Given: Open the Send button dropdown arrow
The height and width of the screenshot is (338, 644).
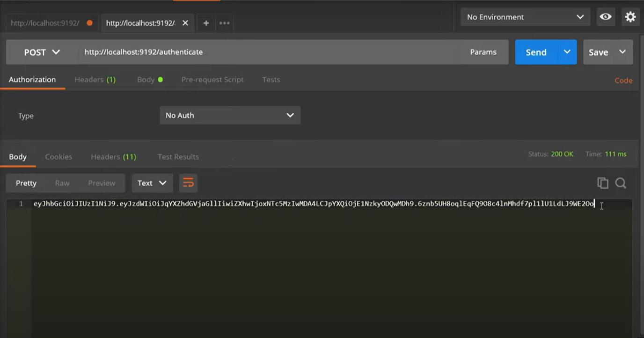Looking at the screenshot, I should [567, 52].
